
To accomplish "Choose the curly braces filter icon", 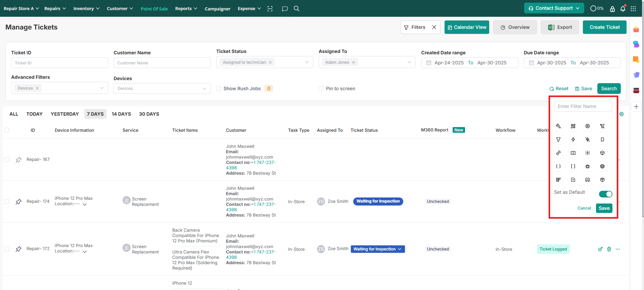I will tap(558, 166).
